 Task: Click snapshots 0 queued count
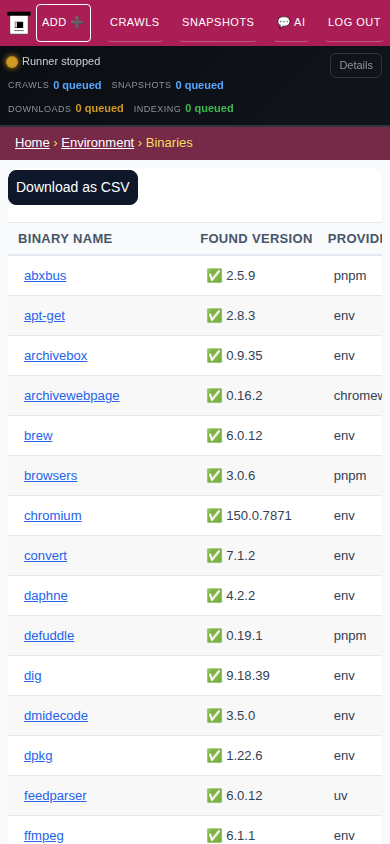199,86
